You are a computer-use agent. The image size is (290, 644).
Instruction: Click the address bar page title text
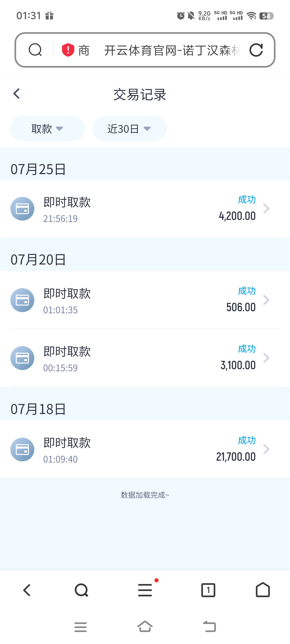172,50
